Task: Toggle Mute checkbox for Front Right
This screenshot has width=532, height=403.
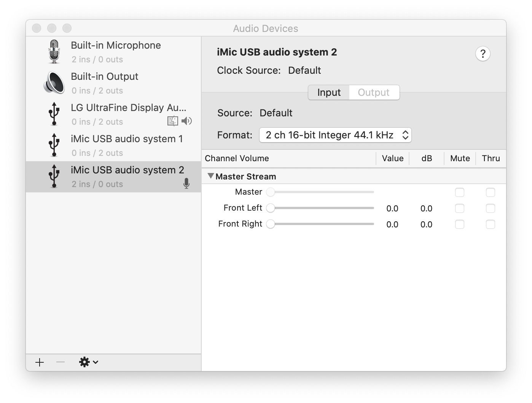Action: pos(460,224)
